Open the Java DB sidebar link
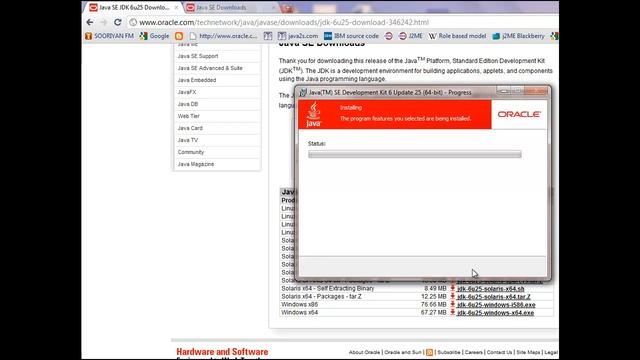Screen dimensions: 640x360 [188, 104]
